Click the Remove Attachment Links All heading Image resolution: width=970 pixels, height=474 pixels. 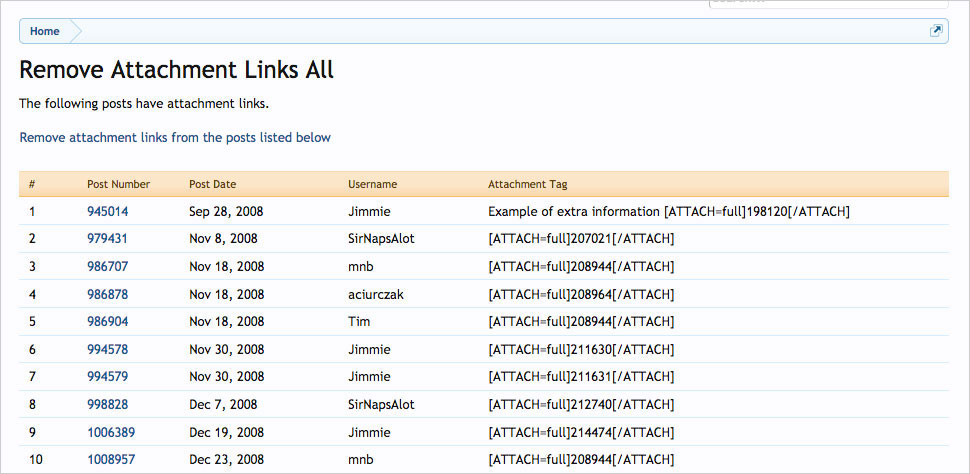pyautogui.click(x=176, y=70)
